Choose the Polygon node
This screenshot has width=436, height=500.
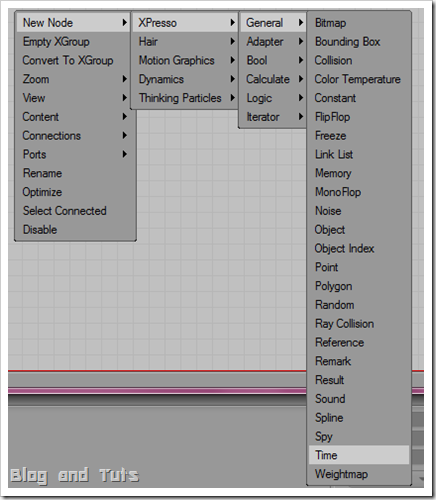coord(359,286)
